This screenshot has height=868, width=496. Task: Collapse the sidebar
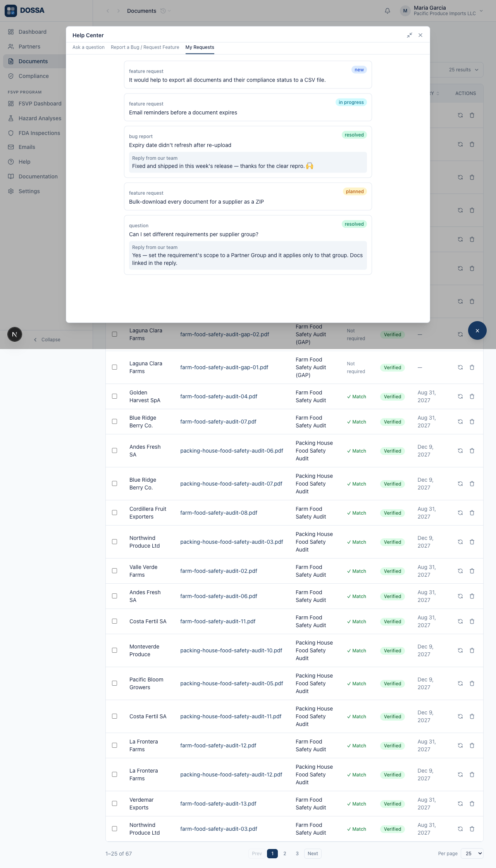(47, 340)
